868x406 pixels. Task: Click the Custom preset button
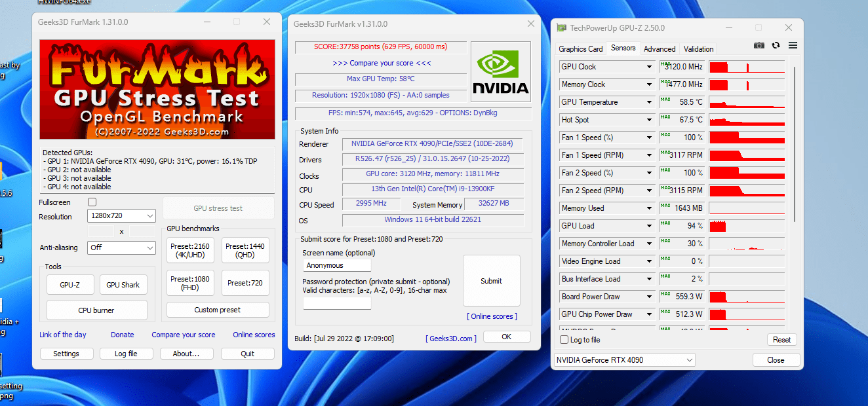[x=218, y=310]
